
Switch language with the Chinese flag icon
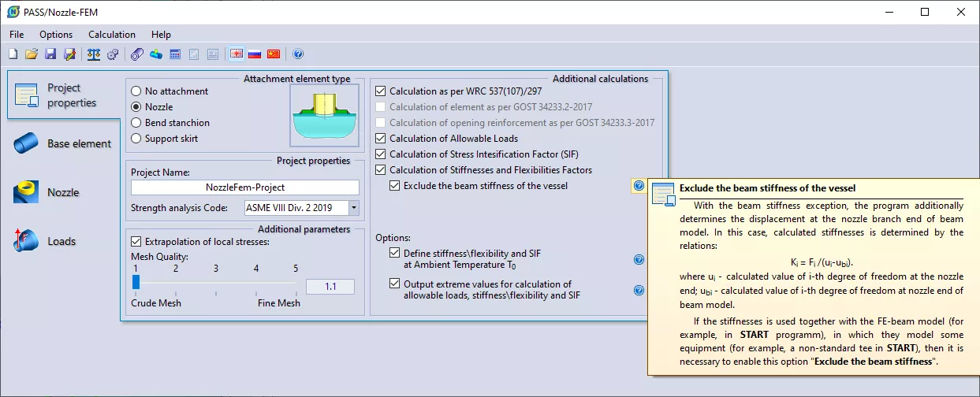pos(274,54)
